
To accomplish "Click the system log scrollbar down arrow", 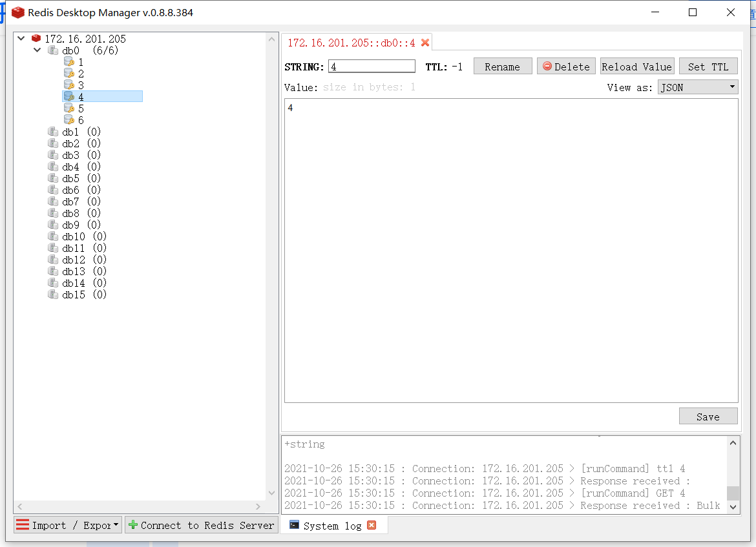I will (733, 507).
